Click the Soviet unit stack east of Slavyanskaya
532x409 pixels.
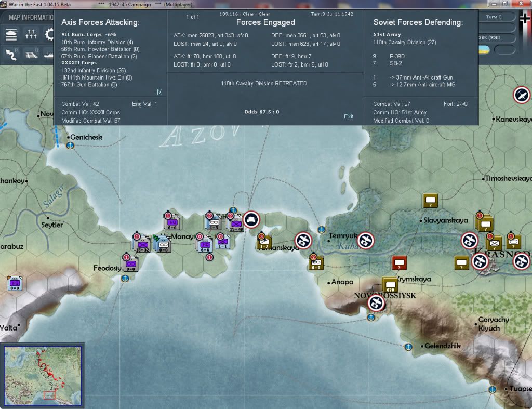[x=485, y=222]
